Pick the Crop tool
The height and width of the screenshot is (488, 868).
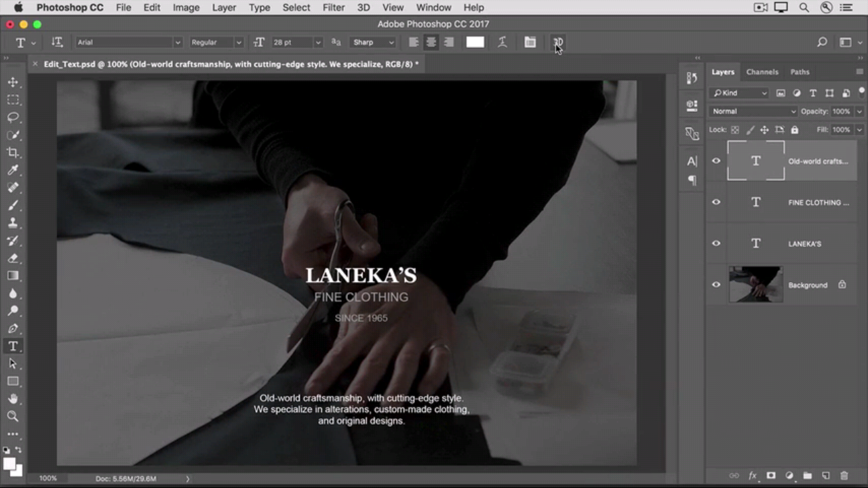click(13, 152)
